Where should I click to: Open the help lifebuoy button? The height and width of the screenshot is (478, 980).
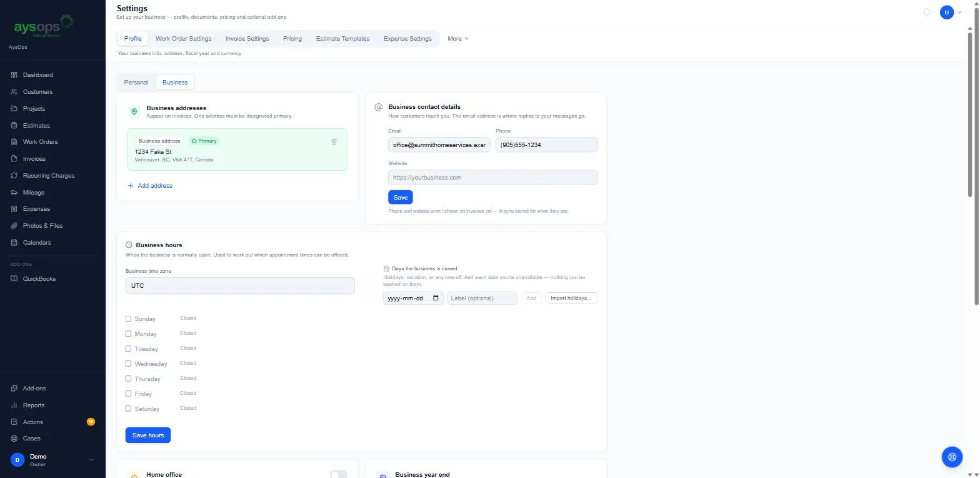[x=952, y=457]
